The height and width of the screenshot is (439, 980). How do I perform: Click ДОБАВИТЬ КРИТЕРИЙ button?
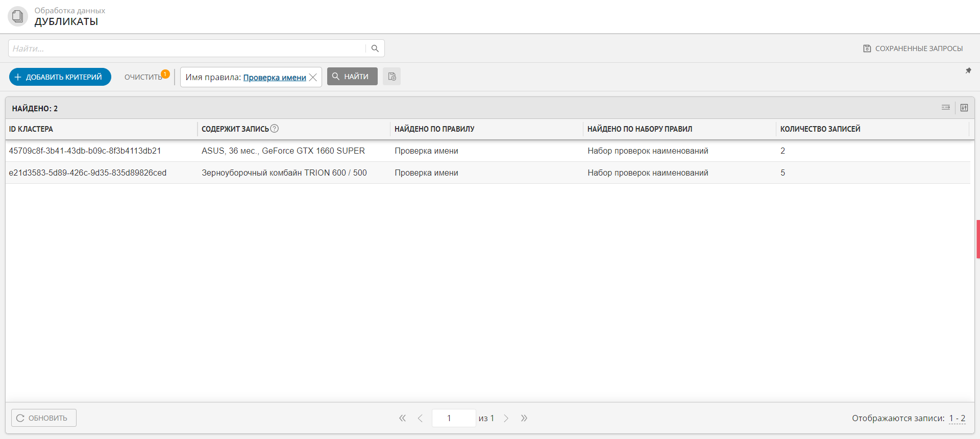pyautogui.click(x=60, y=77)
